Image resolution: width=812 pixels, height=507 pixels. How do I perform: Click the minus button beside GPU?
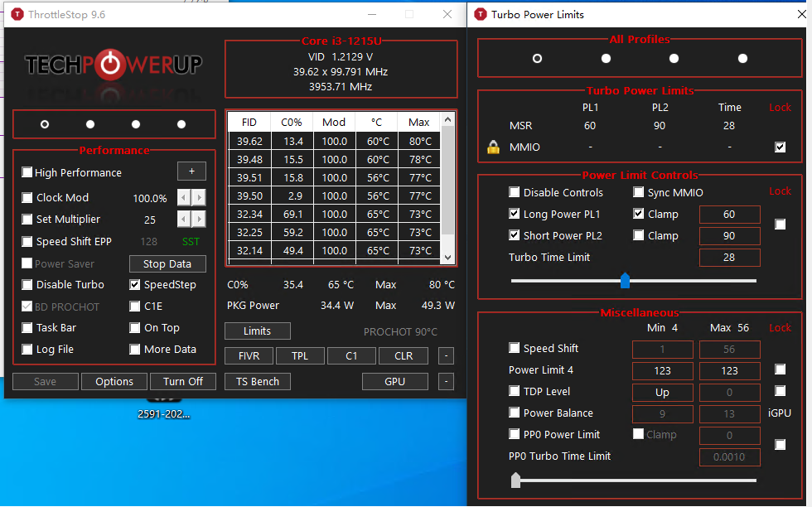pos(446,382)
